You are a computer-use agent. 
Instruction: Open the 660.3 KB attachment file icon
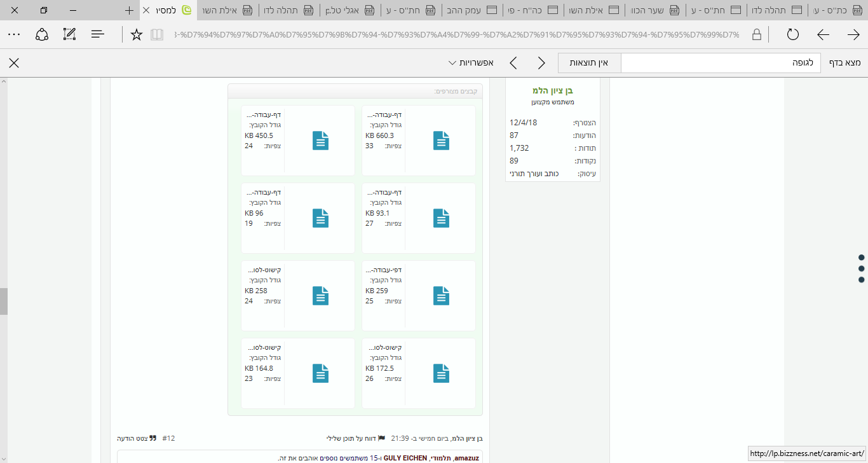(x=441, y=141)
